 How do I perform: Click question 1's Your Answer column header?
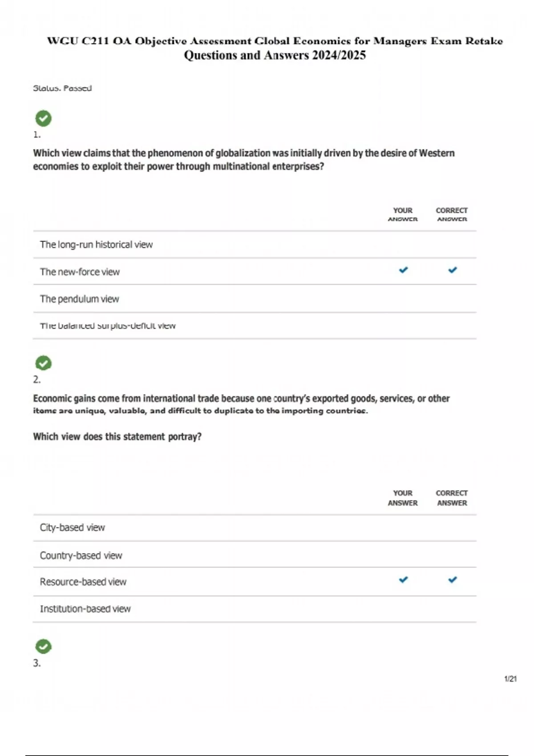click(403, 214)
